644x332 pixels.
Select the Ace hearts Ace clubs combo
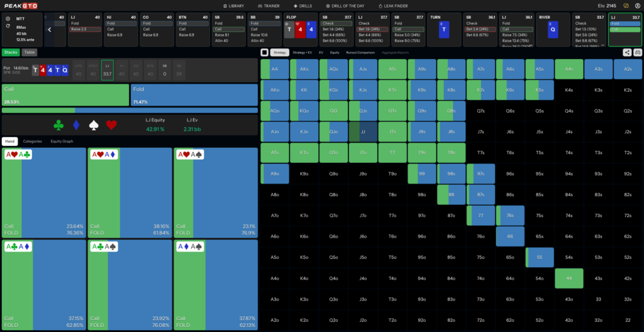point(44,192)
